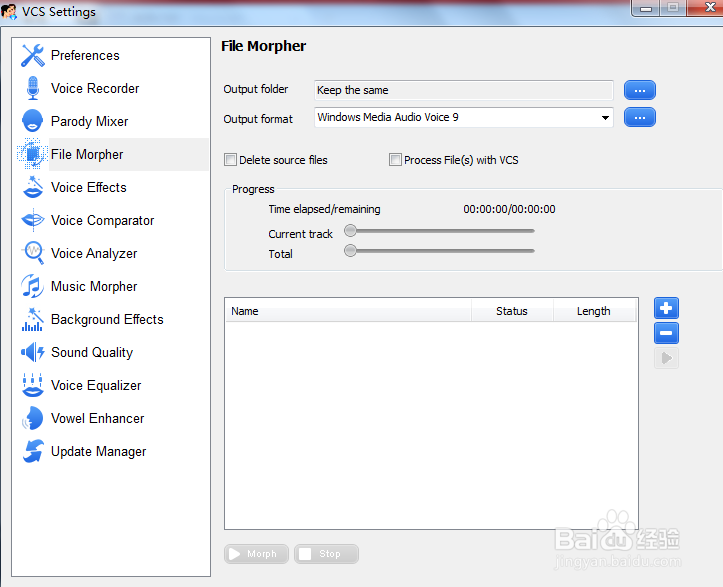Browse for output folder
723x587 pixels.
(640, 90)
